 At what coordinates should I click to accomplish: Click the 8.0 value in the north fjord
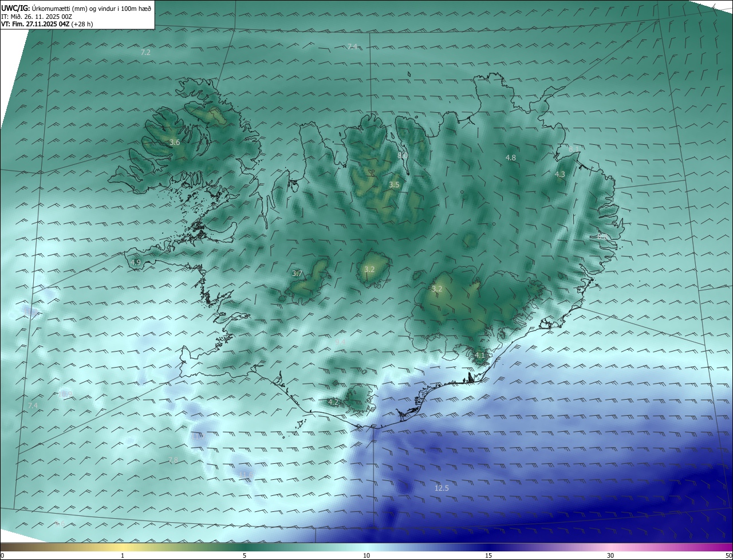(x=402, y=155)
